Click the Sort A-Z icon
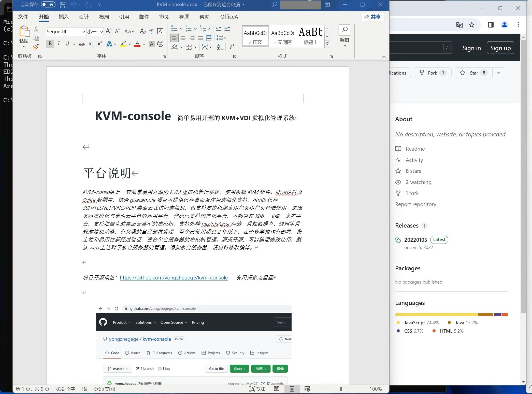Image resolution: width=532 pixels, height=394 pixels. point(220,47)
